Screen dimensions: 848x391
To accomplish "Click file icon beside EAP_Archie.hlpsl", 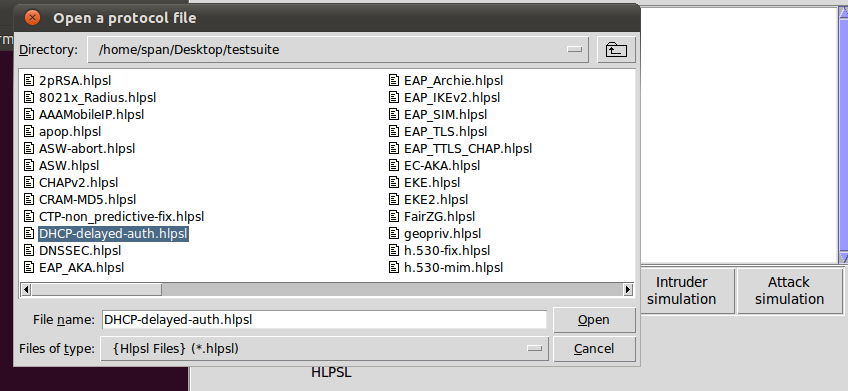I will point(394,81).
